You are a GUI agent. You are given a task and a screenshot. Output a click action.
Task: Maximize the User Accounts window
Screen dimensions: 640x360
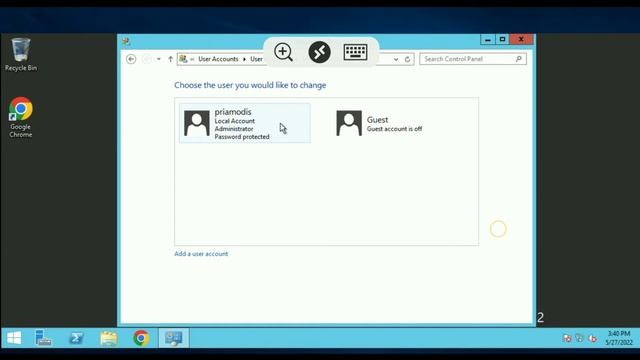(x=502, y=40)
